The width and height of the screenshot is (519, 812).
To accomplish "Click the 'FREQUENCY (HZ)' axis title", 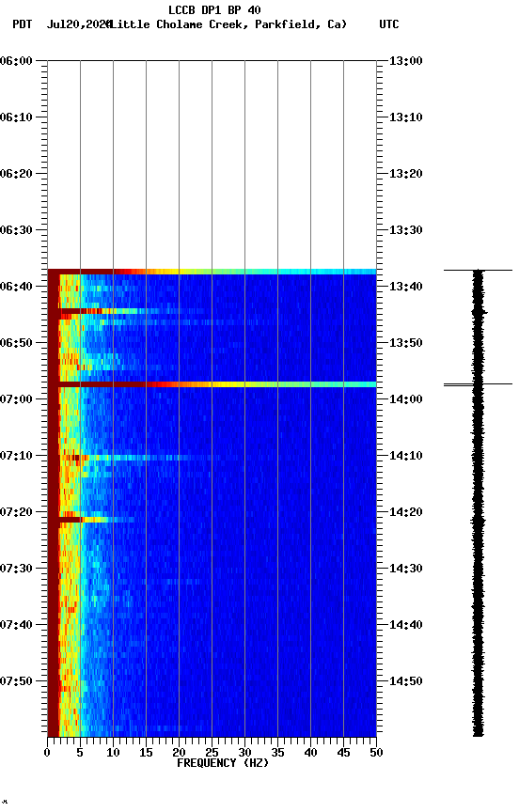I will [x=223, y=763].
